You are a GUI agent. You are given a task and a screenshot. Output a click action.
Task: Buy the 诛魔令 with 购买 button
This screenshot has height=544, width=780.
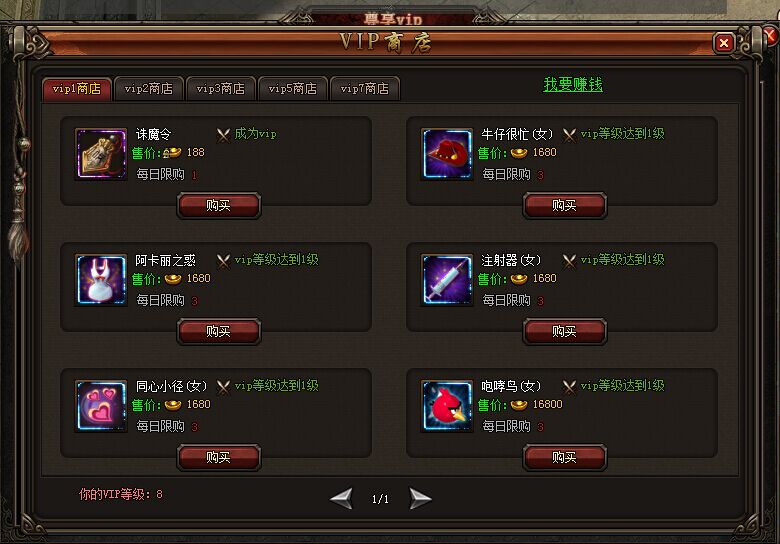[x=219, y=205]
